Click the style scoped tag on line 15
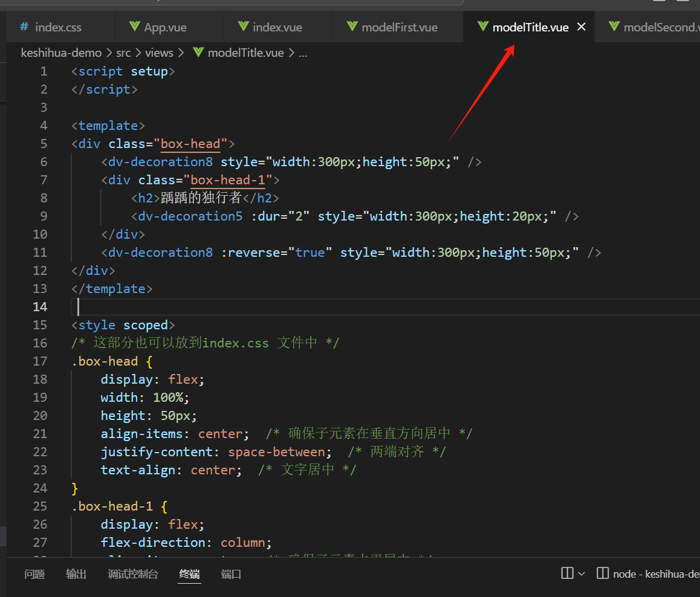This screenshot has height=597, width=700. (123, 325)
